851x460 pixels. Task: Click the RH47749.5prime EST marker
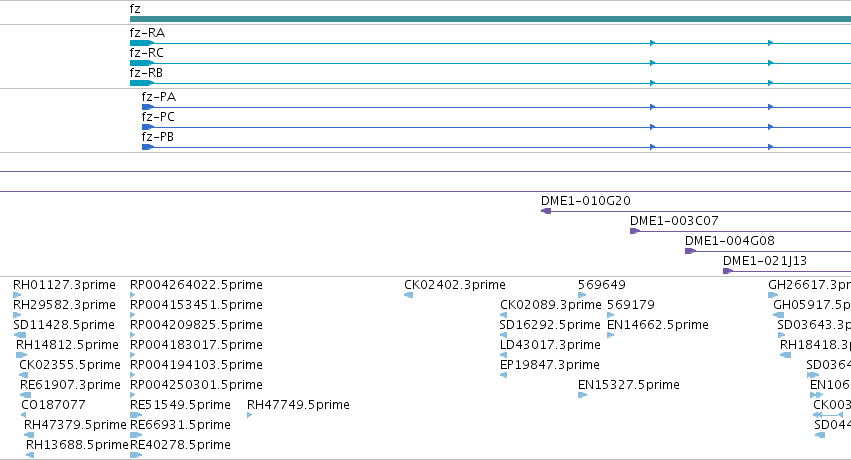pos(250,415)
